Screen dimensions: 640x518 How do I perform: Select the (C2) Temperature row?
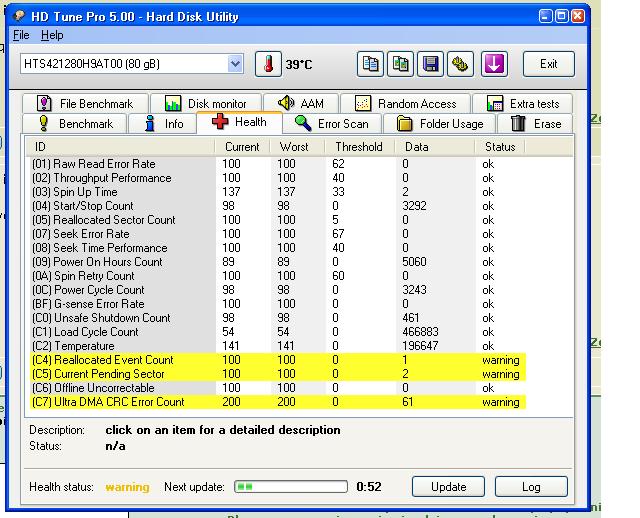[x=278, y=346]
